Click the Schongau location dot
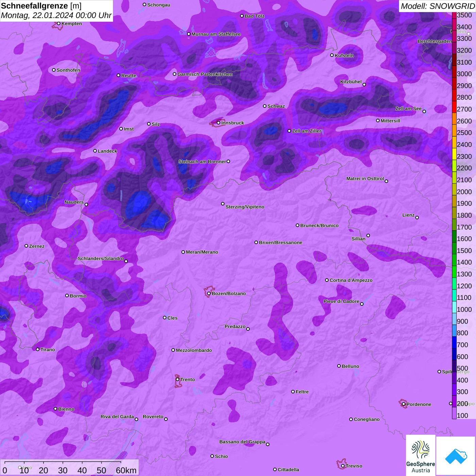476x476 pixels. pyautogui.click(x=144, y=4)
